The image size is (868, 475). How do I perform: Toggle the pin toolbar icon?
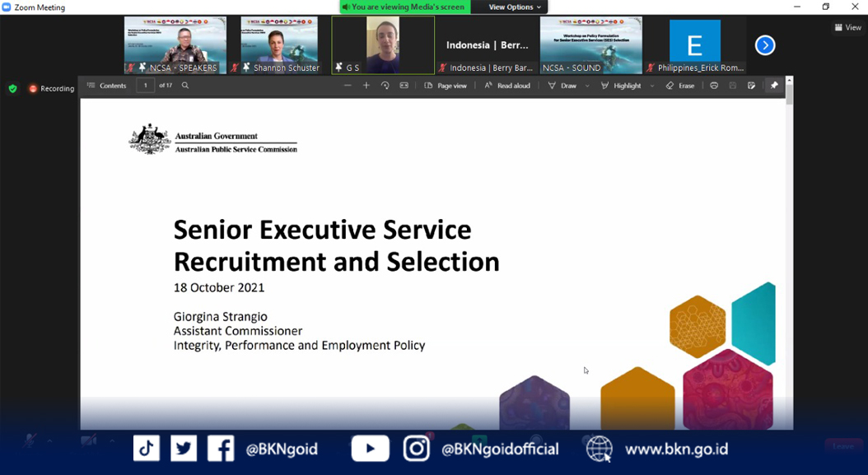pos(773,86)
